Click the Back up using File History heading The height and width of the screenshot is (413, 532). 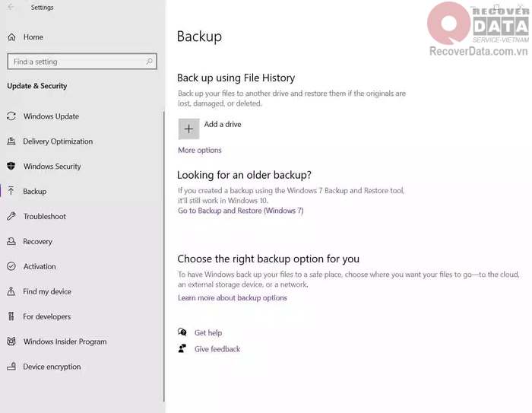(236, 78)
